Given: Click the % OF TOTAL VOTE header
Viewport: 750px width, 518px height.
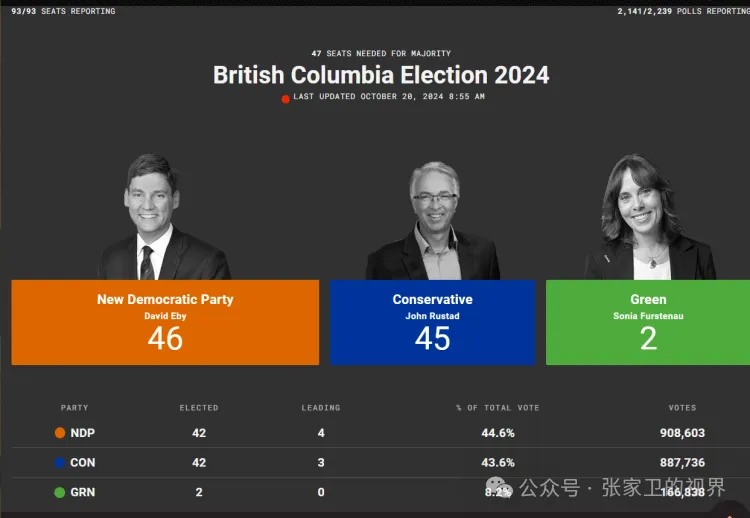Looking at the screenshot, I should 497,408.
